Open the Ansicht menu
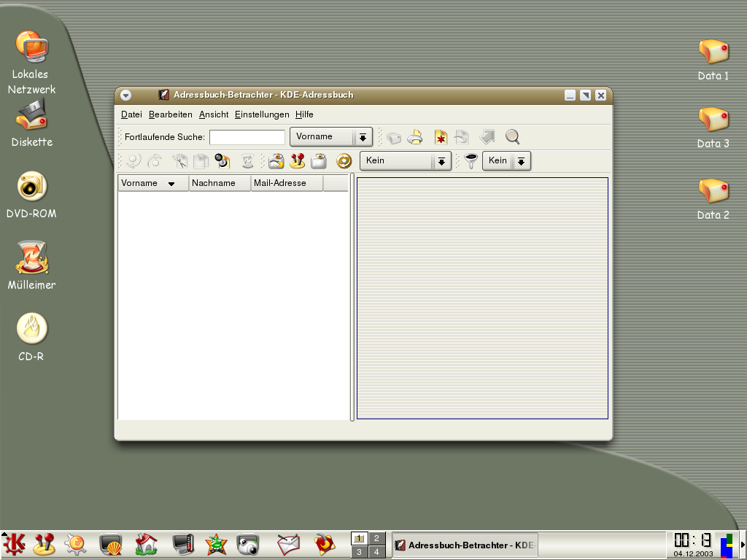 coord(214,114)
